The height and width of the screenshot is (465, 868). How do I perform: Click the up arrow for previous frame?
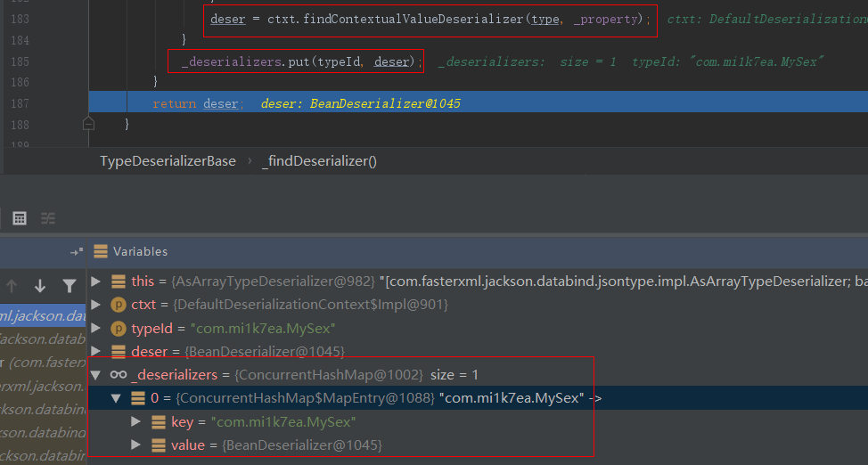pyautogui.click(x=12, y=286)
